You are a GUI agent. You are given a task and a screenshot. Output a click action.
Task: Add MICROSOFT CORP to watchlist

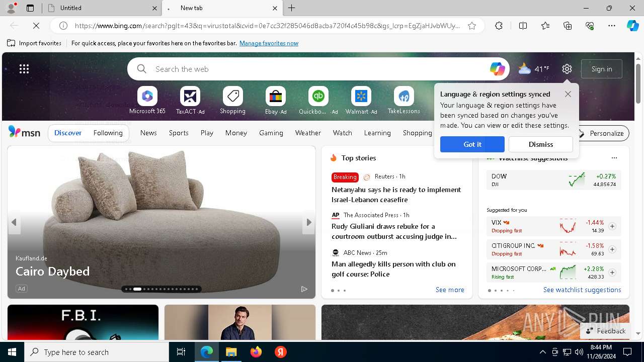pyautogui.click(x=612, y=273)
